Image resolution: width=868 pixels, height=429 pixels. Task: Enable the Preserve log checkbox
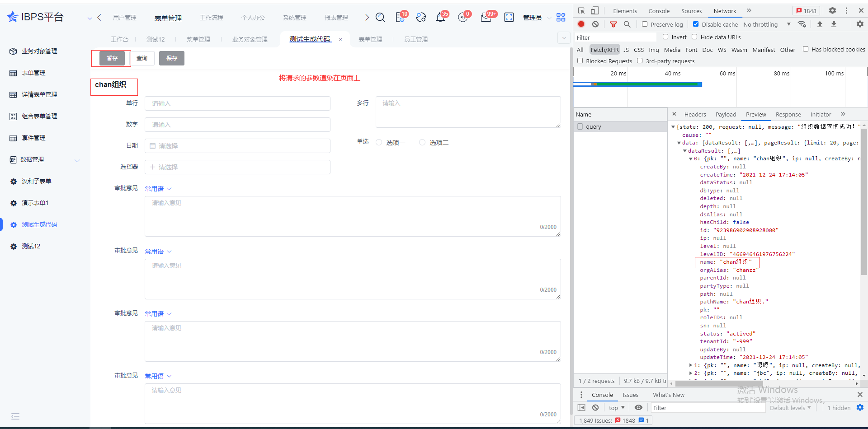[645, 24]
